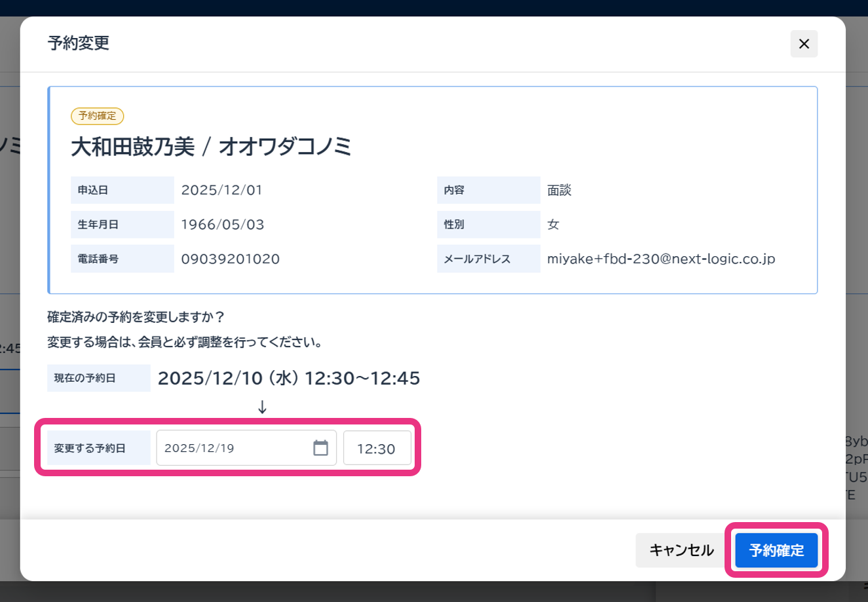Click the email miyake+fbd-230@next-logic.co.jp
Screen dimensions: 868x602
[x=661, y=259]
